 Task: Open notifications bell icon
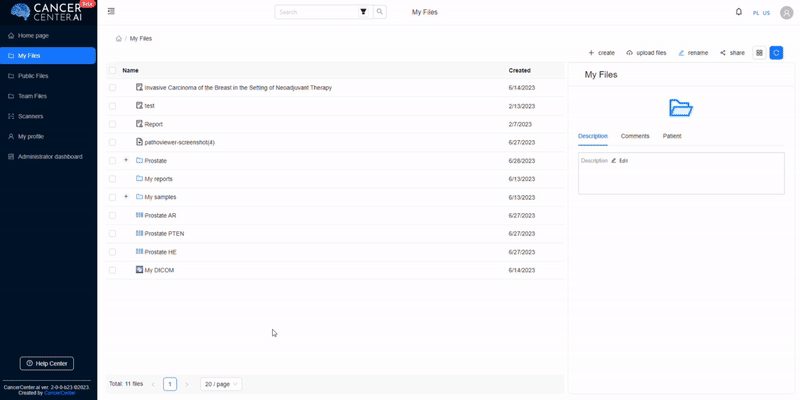[x=739, y=12]
